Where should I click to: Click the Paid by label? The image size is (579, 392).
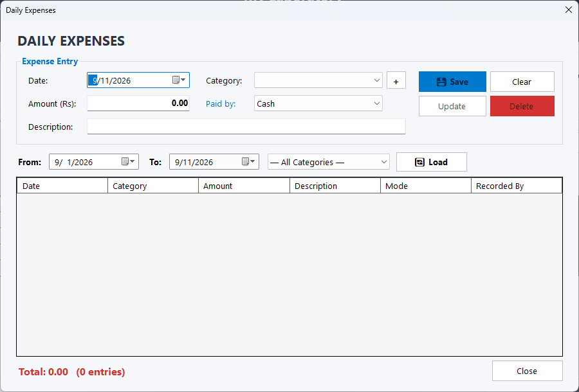(221, 103)
